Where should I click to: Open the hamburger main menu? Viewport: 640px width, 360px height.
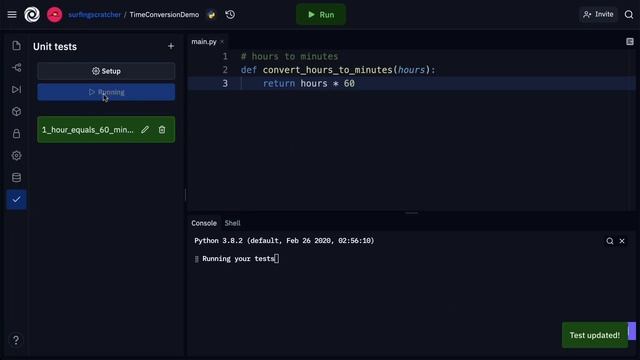[12, 15]
